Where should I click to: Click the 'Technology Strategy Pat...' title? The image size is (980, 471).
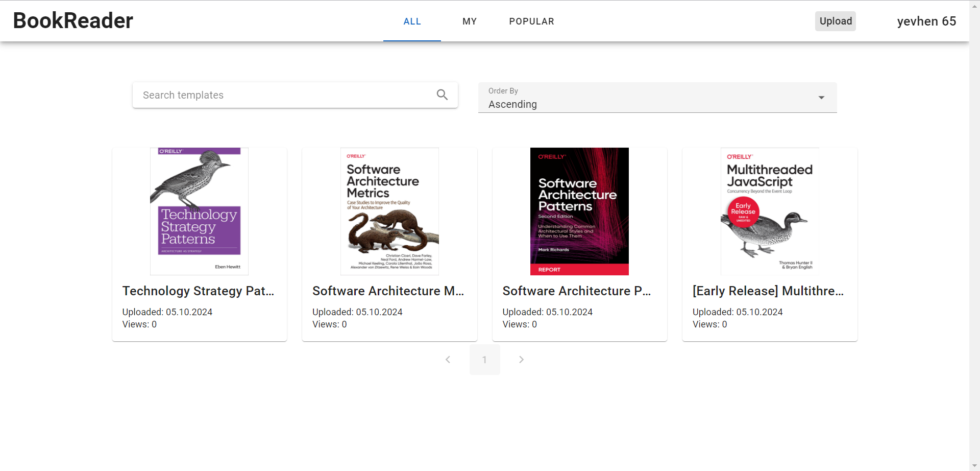(199, 291)
